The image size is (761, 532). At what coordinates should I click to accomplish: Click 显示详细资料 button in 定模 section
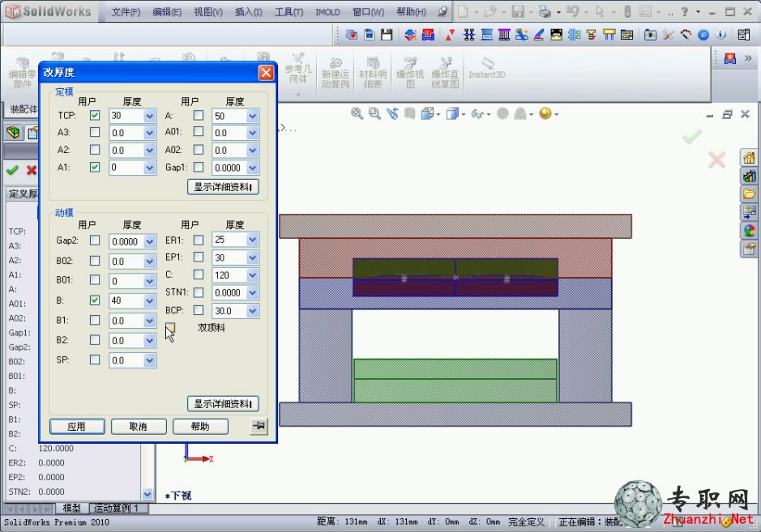[x=223, y=187]
